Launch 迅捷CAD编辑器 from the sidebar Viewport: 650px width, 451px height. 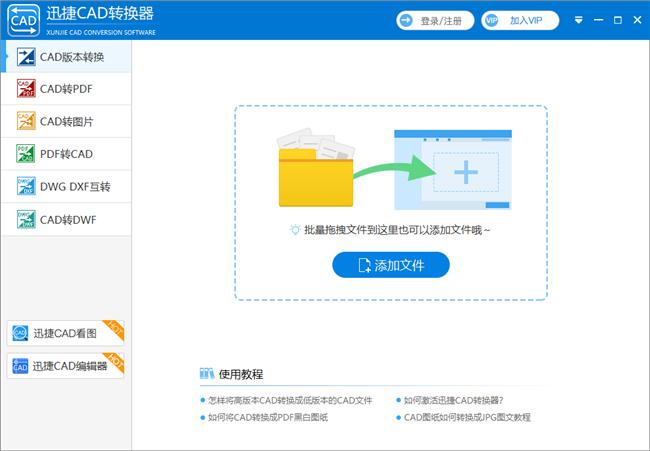click(65, 366)
